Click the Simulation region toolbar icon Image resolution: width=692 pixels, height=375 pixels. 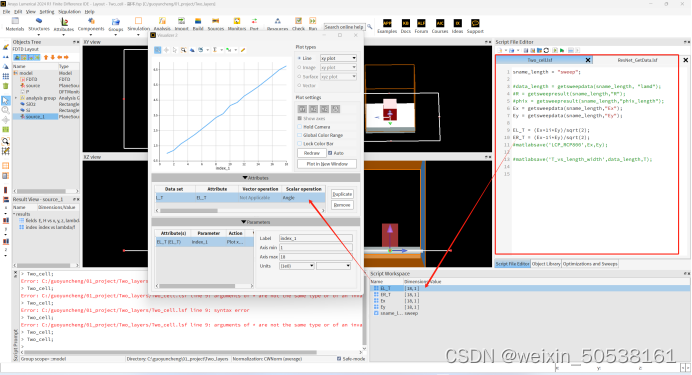[139, 21]
